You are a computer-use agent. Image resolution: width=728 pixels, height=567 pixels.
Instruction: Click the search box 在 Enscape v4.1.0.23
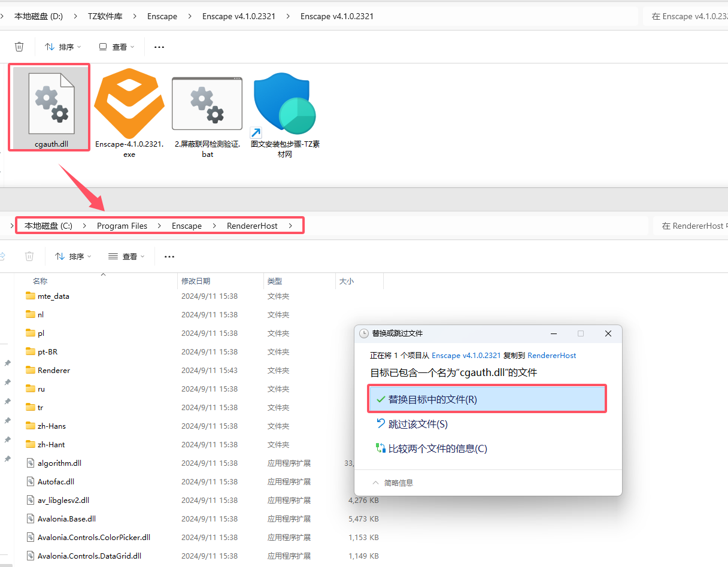[686, 16]
